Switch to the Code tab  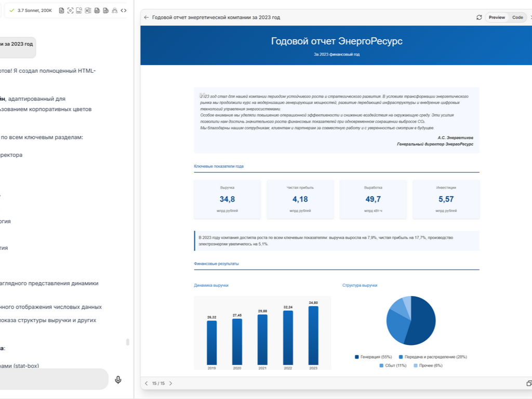[517, 17]
